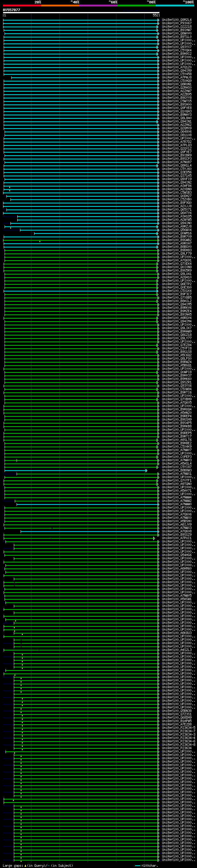Click label UniRef100_Q9LIK7

click(176, 328)
